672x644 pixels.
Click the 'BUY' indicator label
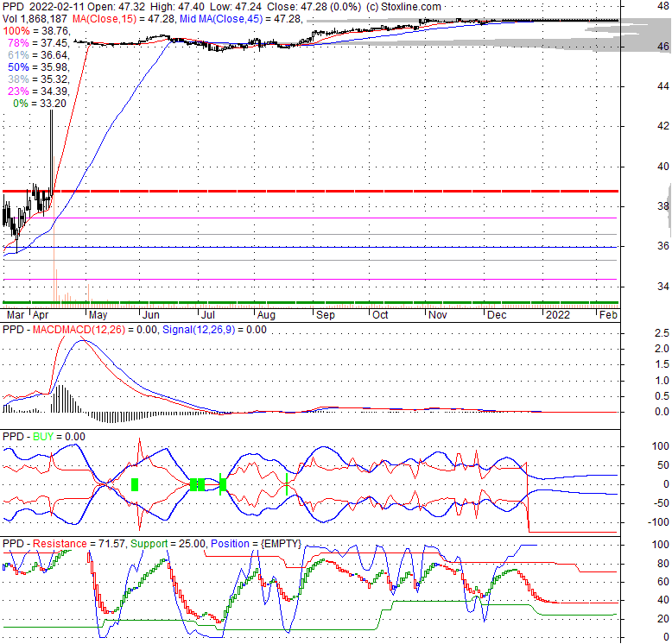[x=43, y=437]
